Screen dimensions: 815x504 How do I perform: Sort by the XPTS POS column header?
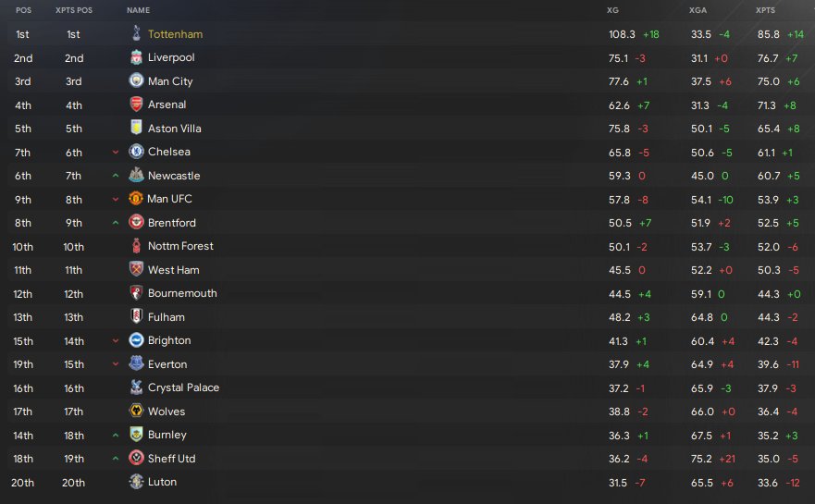click(x=74, y=10)
